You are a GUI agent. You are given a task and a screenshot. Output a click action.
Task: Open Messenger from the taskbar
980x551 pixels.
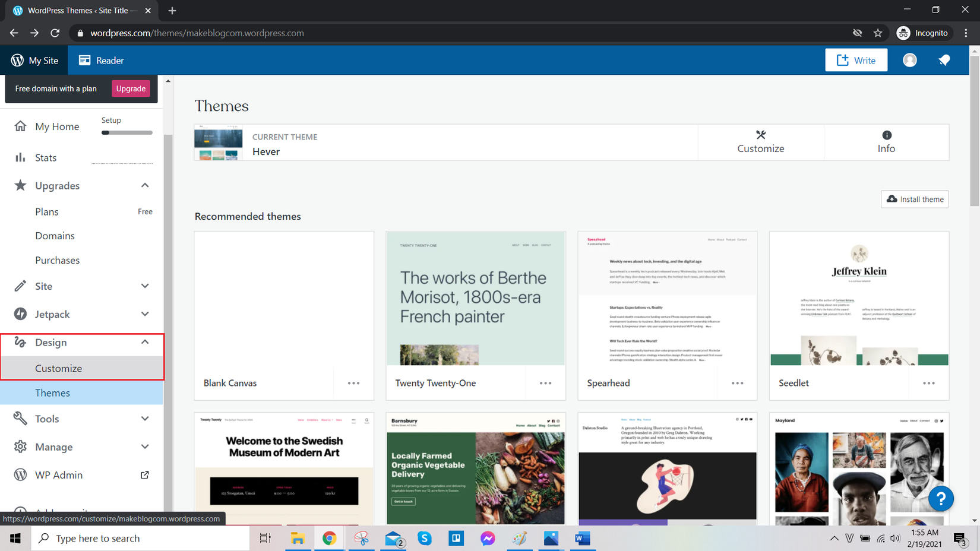[488, 539]
